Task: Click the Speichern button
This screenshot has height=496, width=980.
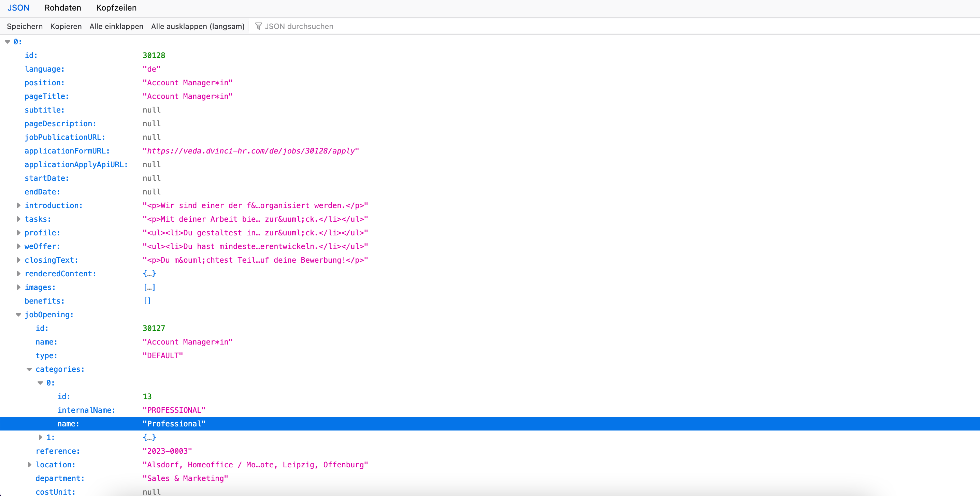Action: coord(25,26)
